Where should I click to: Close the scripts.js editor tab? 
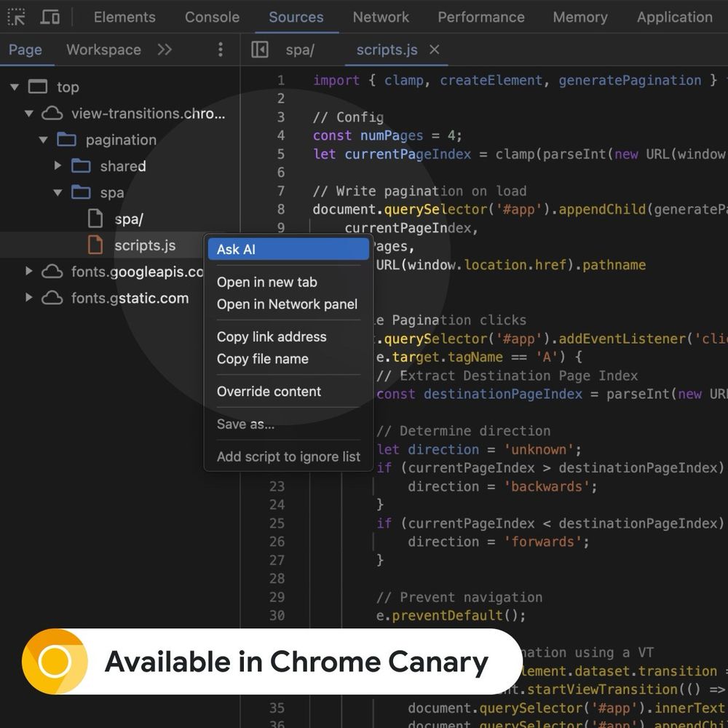(434, 50)
